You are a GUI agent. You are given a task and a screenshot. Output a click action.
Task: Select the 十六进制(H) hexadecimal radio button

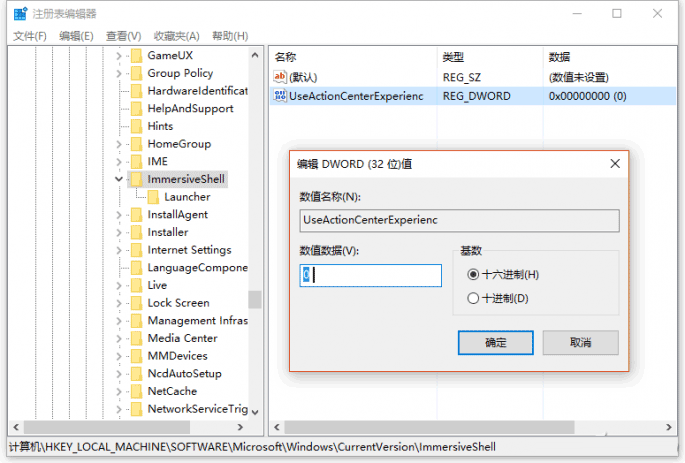coord(473,274)
